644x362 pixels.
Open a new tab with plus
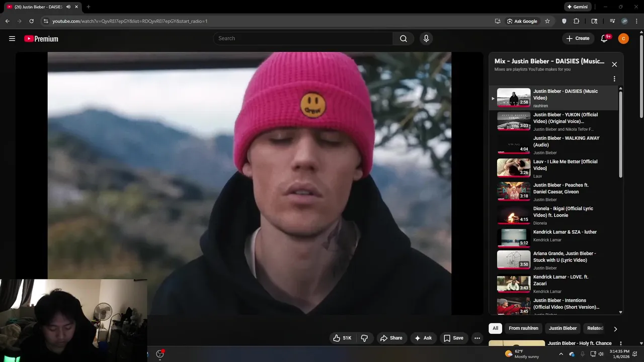click(89, 7)
